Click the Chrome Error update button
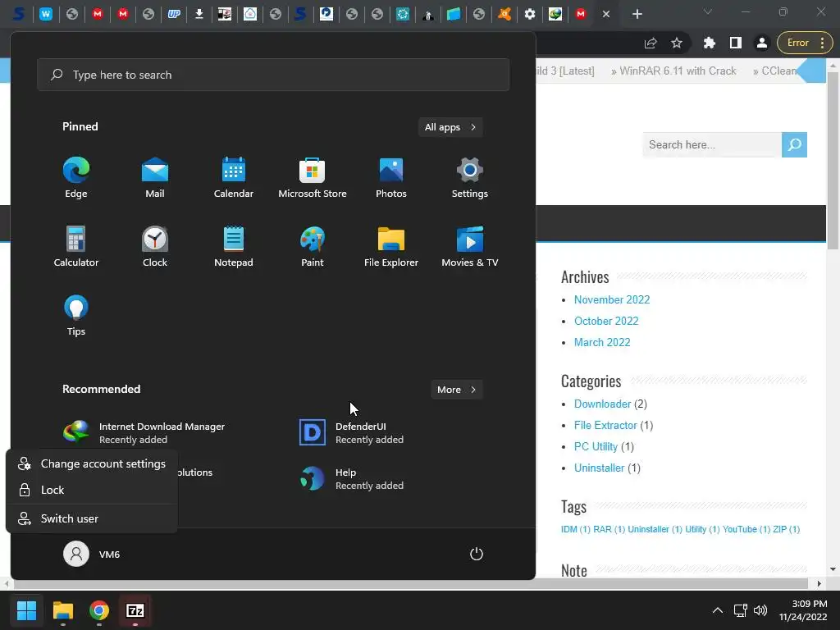 coord(806,43)
